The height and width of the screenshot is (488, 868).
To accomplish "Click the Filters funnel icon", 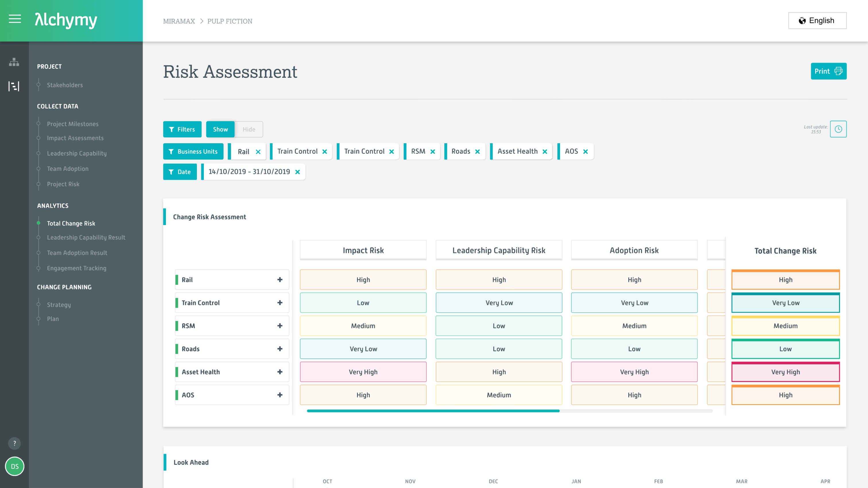I will [172, 129].
